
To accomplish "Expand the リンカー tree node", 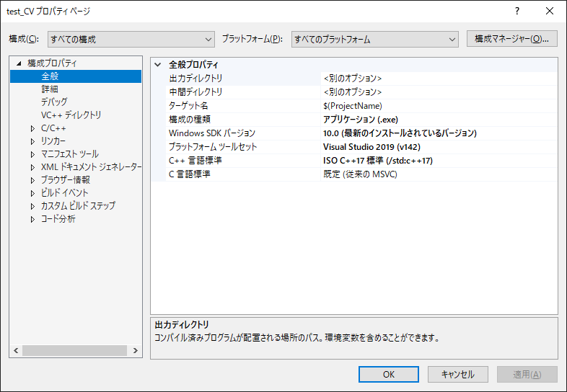I will 32,141.
